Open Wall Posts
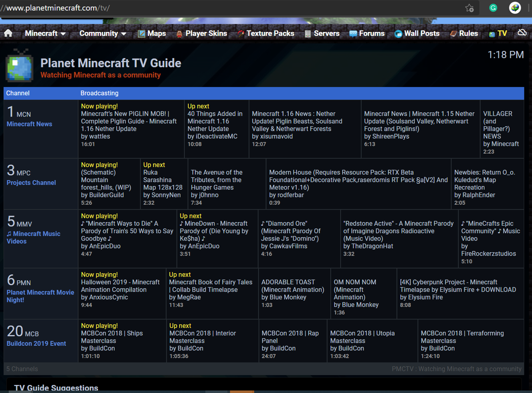Image resolution: width=532 pixels, height=393 pixels. [422, 33]
